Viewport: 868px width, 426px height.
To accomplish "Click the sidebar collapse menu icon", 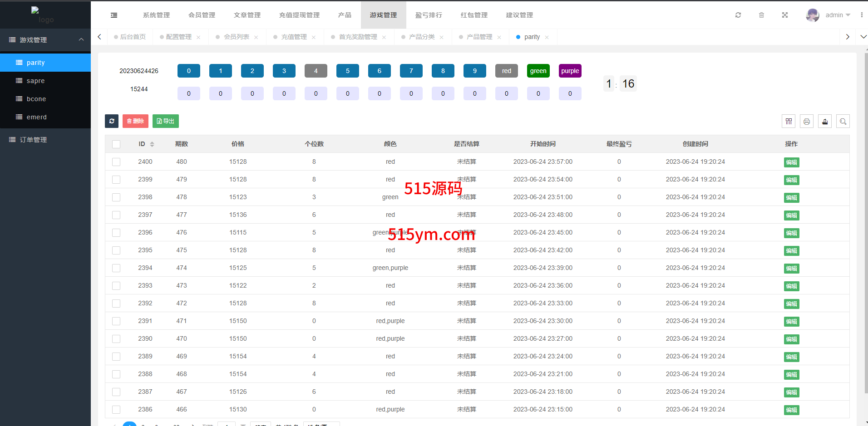I will [114, 15].
